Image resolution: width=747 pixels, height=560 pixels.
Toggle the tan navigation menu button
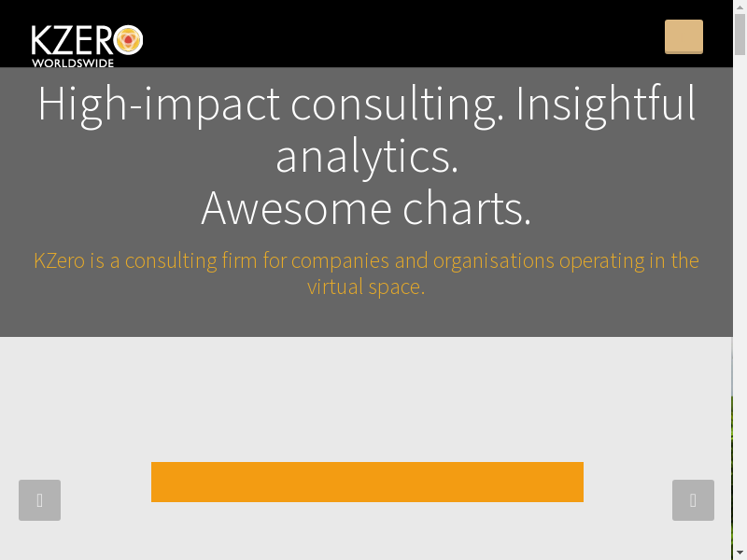tap(684, 36)
